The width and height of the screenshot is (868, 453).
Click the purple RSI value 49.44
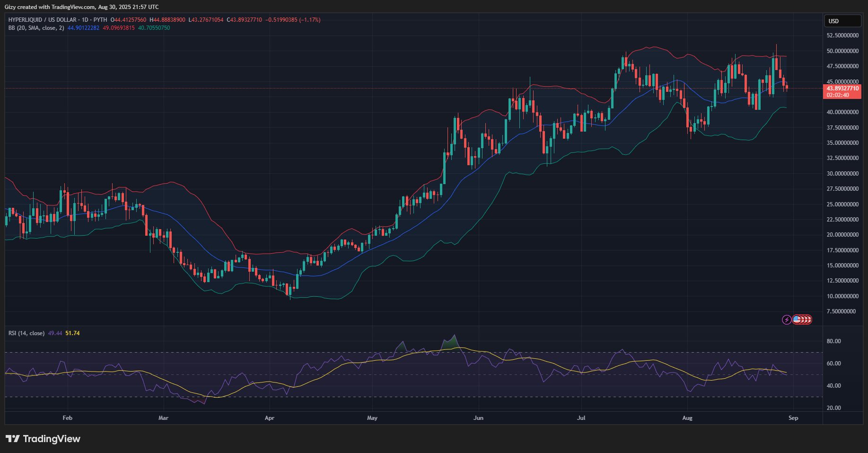(x=55, y=333)
